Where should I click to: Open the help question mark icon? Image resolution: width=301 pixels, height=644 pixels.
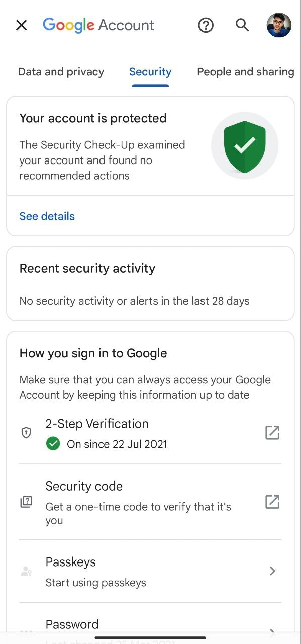206,25
